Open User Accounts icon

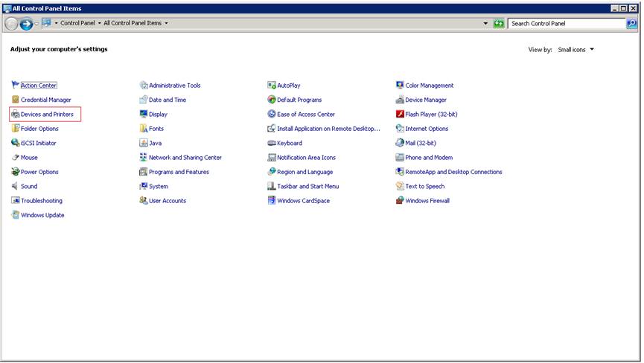tap(144, 200)
